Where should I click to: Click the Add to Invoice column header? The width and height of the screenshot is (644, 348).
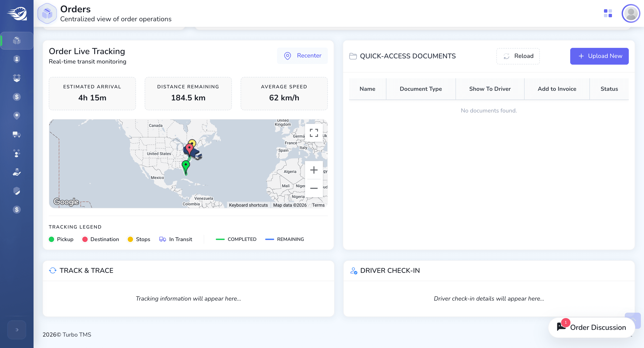(x=557, y=89)
